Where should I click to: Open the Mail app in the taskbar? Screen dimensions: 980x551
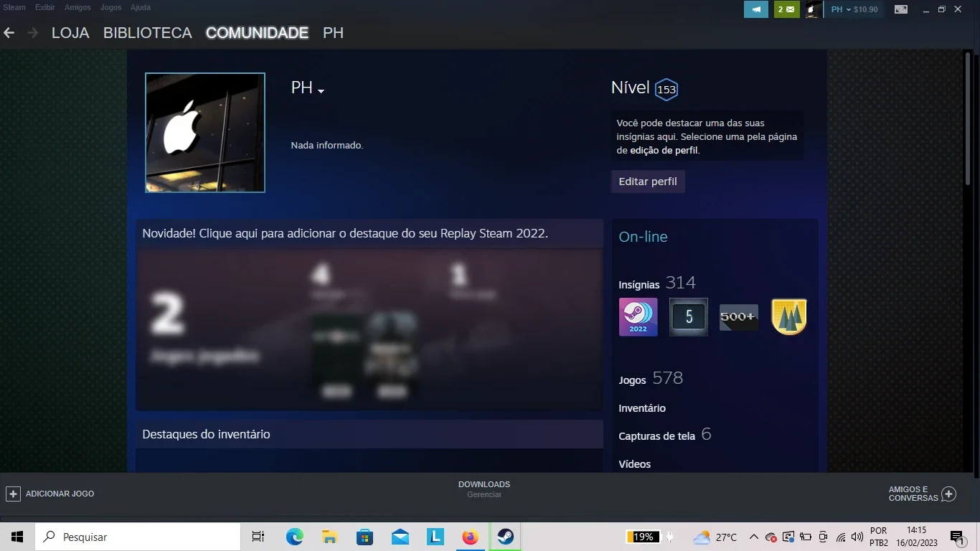tap(400, 537)
